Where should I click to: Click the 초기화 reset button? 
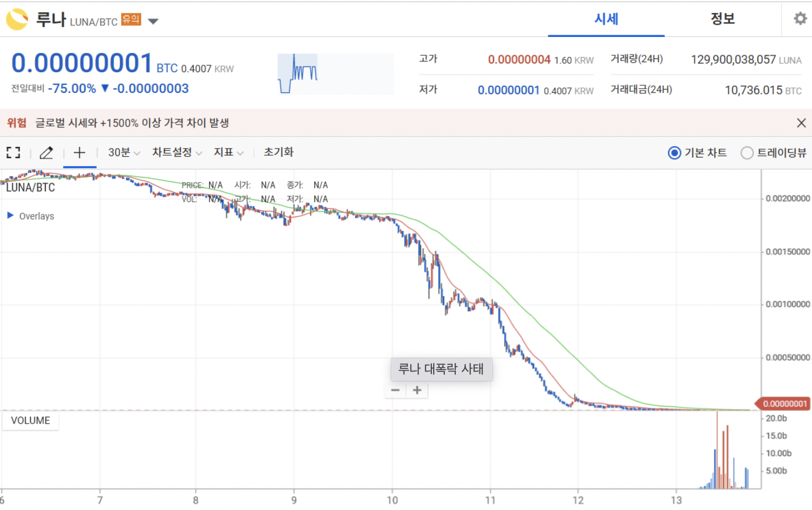pyautogui.click(x=279, y=152)
